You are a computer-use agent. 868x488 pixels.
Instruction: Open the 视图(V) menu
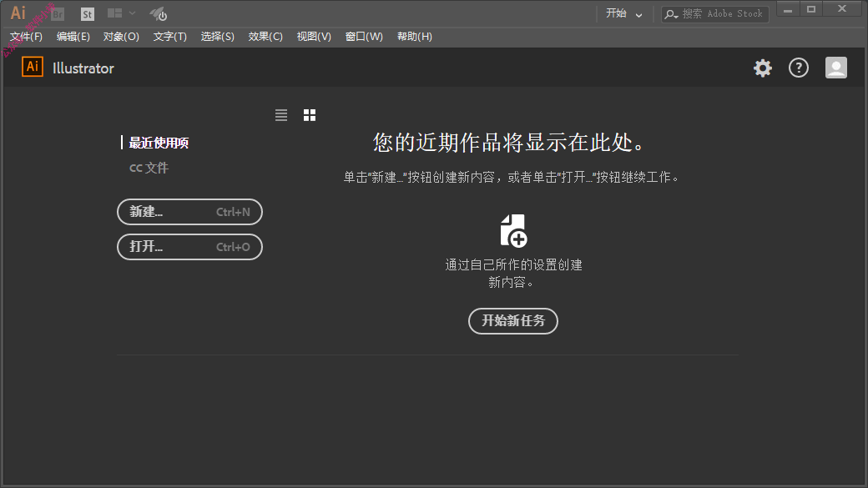314,37
